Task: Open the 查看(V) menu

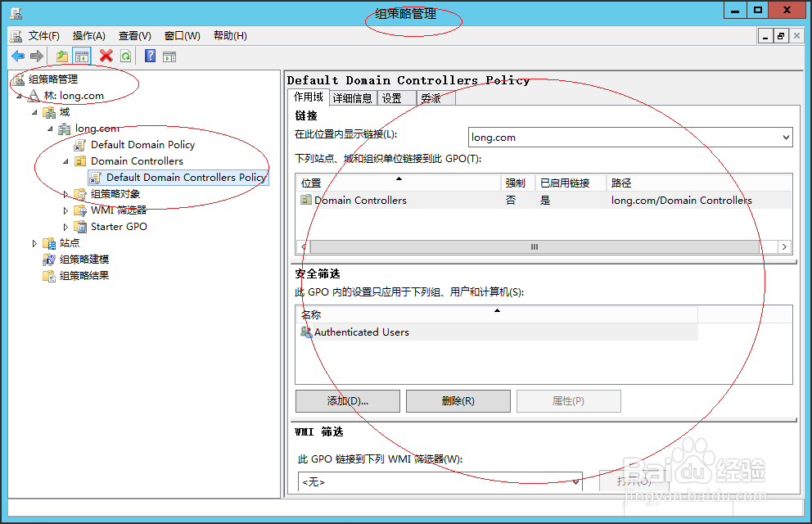Action: 134,36
